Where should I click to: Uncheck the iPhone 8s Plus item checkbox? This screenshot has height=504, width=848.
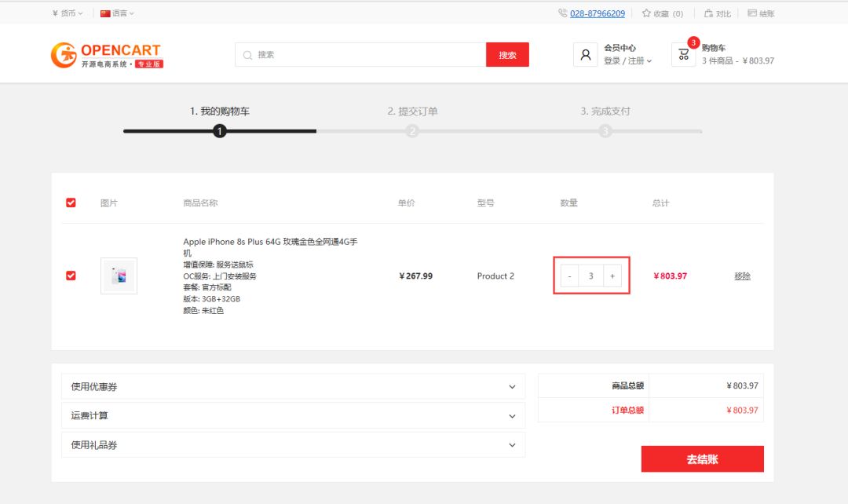(71, 276)
